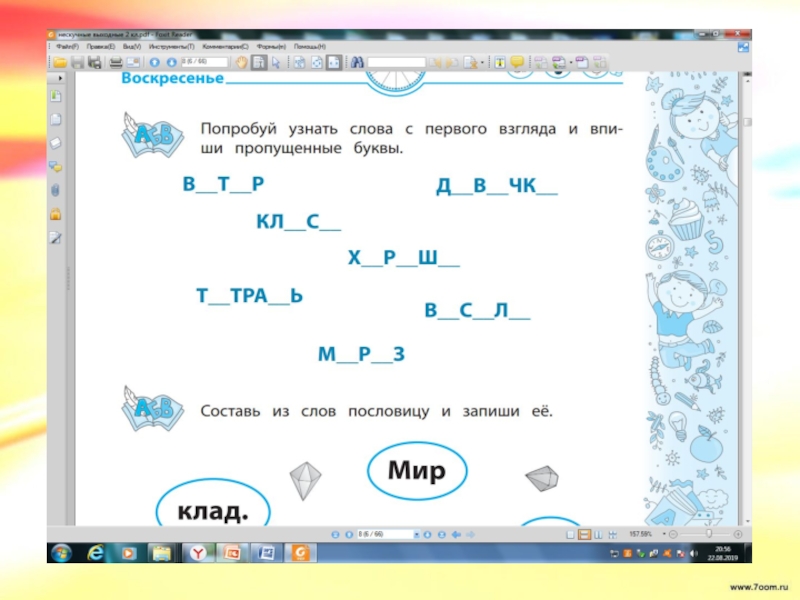Image resolution: width=800 pixels, height=600 pixels.
Task: Open the Комментарии menu
Action: coord(225,46)
